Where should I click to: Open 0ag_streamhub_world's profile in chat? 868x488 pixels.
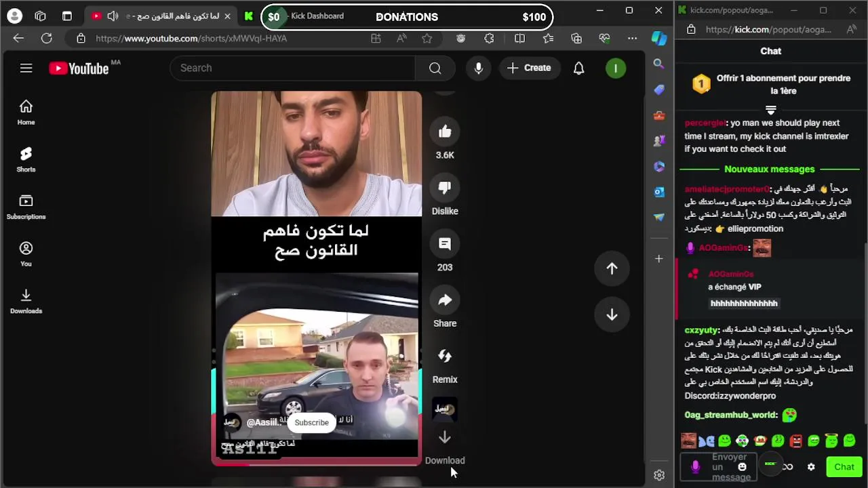(x=731, y=415)
